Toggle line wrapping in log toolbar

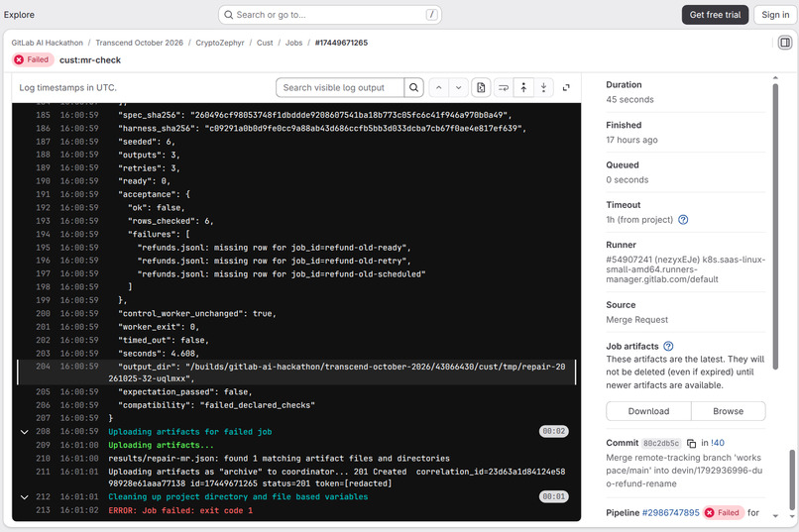[504, 87]
